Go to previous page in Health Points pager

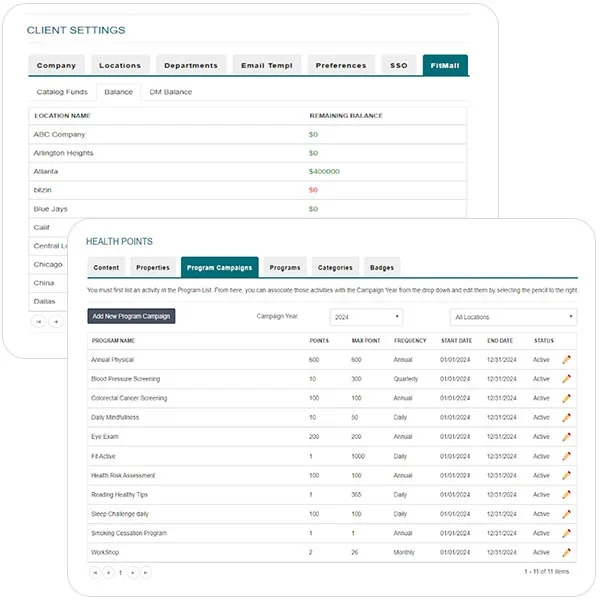(108, 572)
